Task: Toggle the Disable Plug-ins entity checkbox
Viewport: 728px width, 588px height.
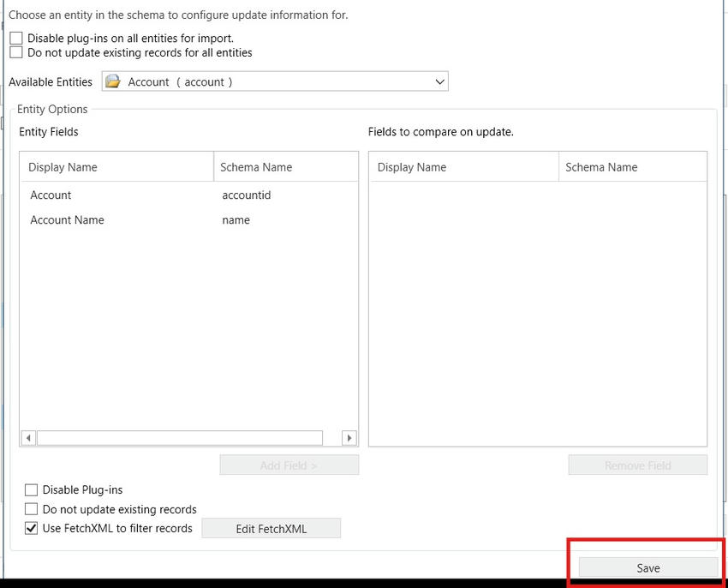Action: pos(31,490)
